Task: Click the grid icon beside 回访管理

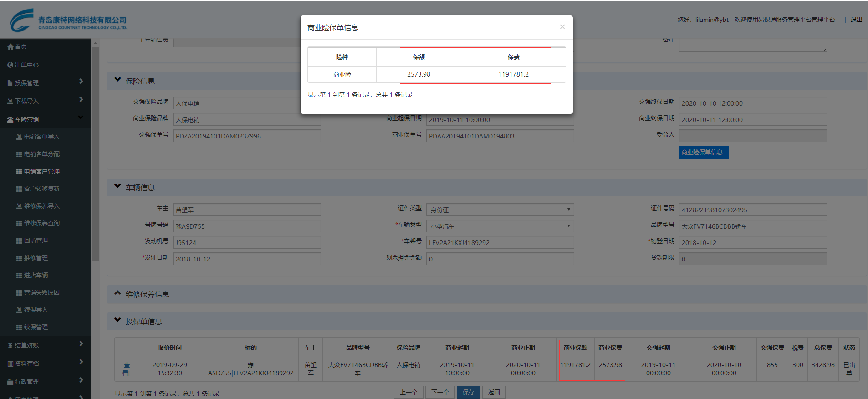Action: pyautogui.click(x=19, y=240)
